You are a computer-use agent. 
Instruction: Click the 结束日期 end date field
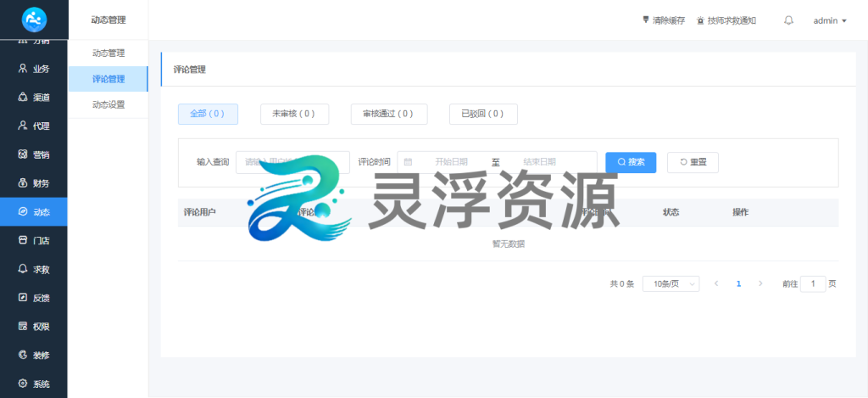tap(539, 162)
